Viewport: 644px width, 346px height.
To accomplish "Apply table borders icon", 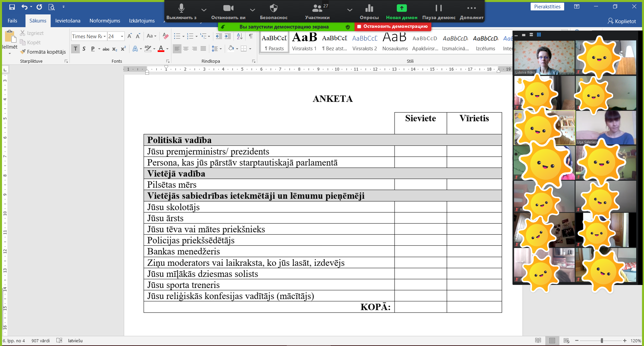I will point(244,48).
